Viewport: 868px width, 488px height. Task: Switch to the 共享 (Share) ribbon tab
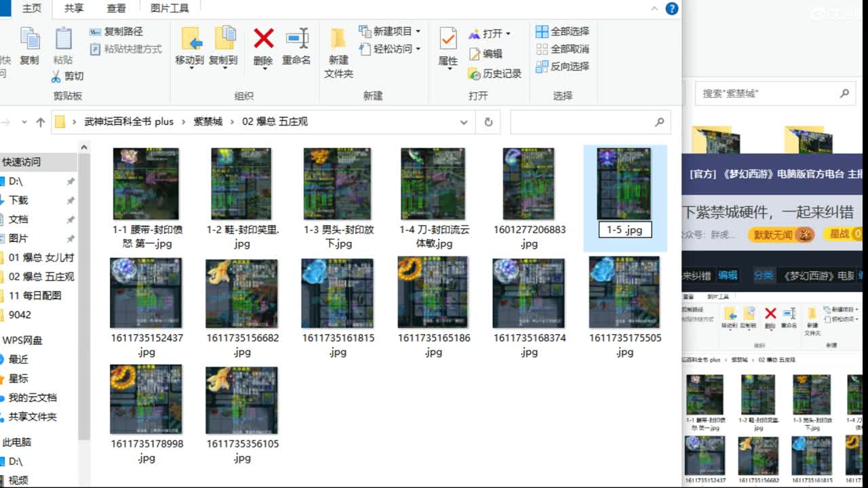pos(74,8)
